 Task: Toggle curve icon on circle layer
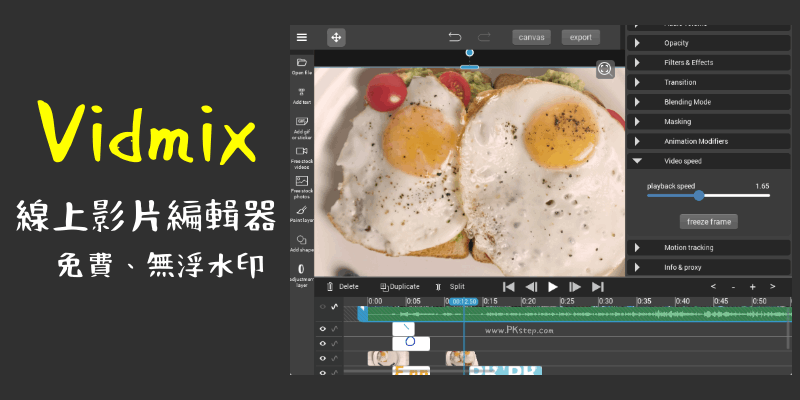(x=335, y=344)
